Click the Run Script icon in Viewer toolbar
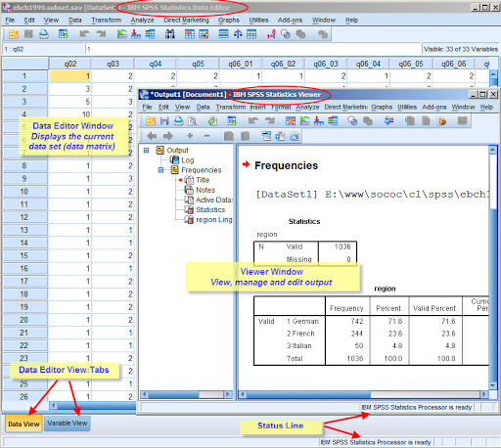 [442, 121]
